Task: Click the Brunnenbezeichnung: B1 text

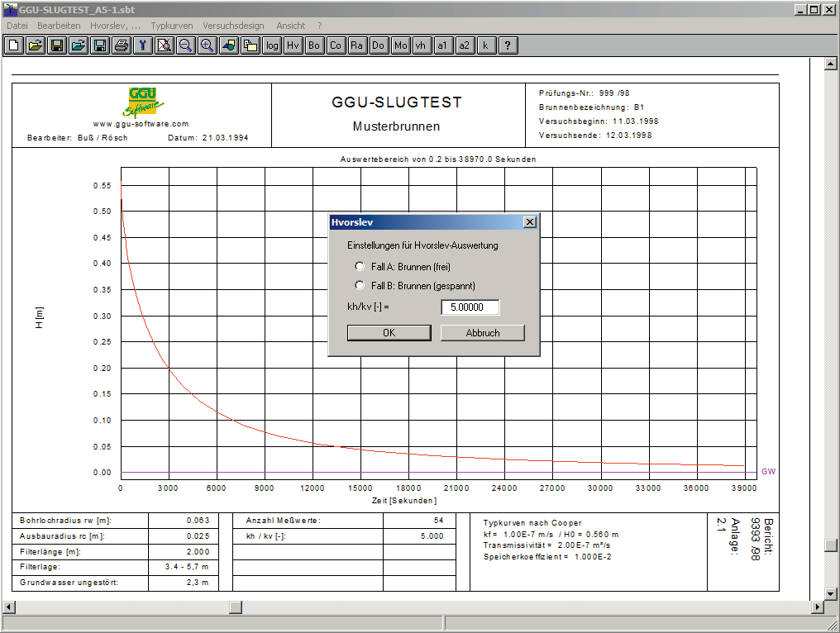Action: click(591, 107)
